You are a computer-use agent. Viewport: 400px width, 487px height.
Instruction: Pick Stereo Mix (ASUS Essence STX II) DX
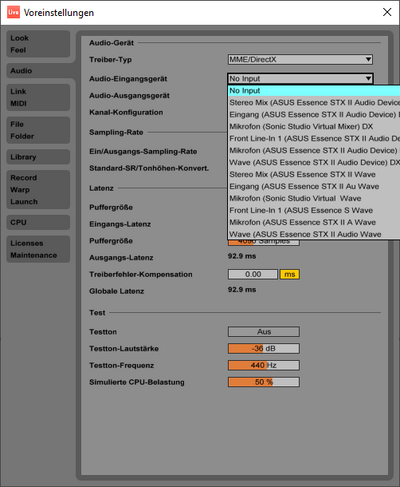coord(314,103)
